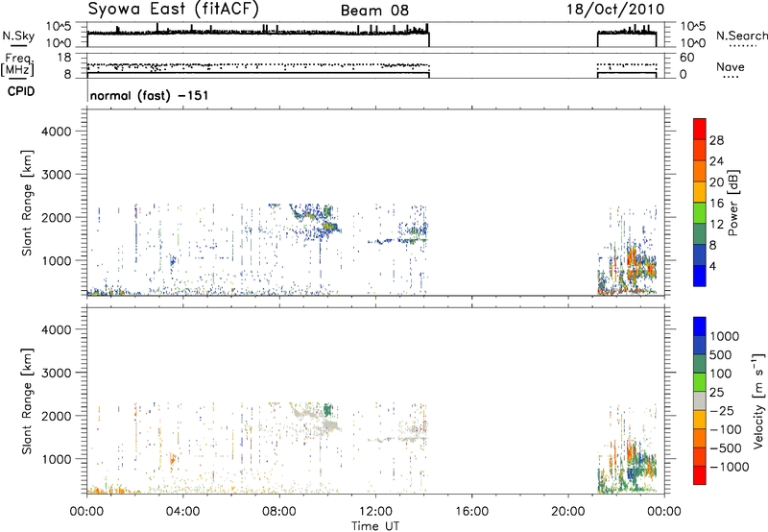Click the '20:00' time axis label
Screen dimensions: 768x532
568,512
